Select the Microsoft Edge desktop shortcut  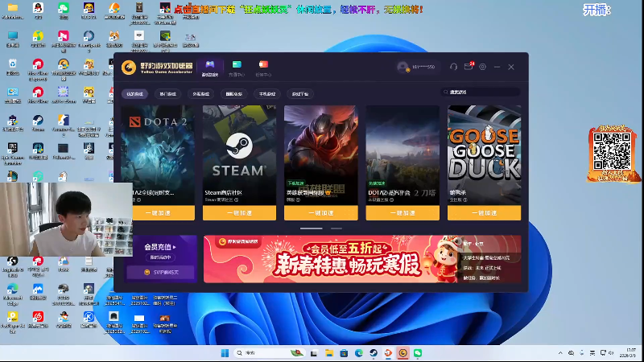[x=13, y=294]
